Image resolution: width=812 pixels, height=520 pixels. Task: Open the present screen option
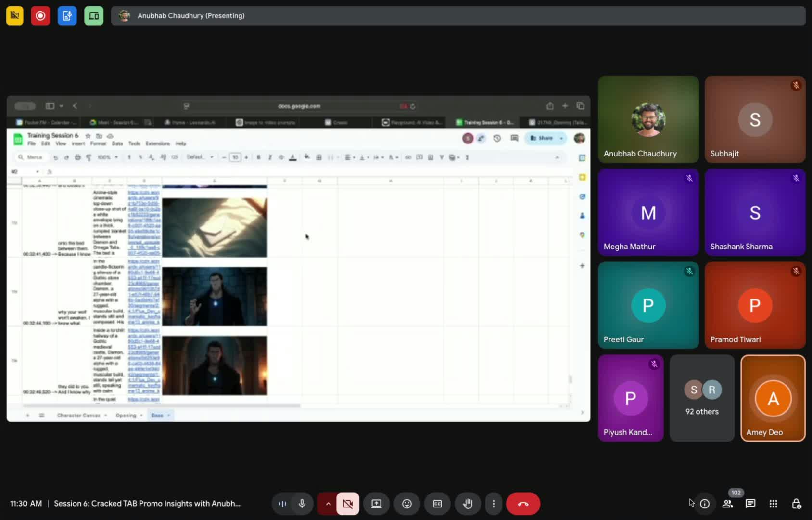coord(376,504)
